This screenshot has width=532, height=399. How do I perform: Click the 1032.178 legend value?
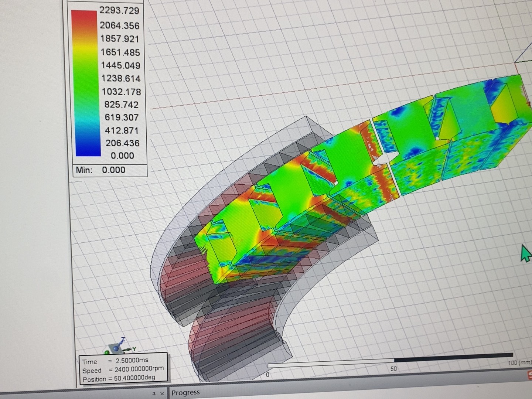[122, 92]
